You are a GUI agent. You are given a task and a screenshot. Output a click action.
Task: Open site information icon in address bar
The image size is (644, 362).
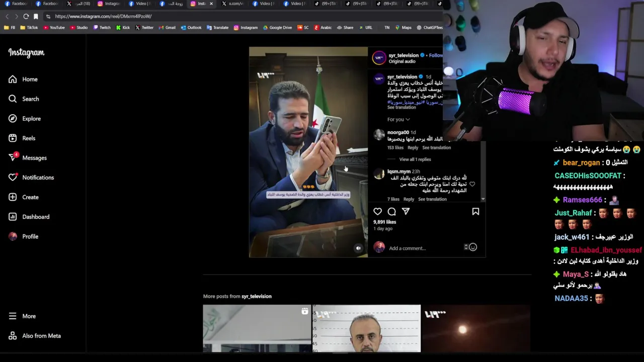pyautogui.click(x=48, y=16)
